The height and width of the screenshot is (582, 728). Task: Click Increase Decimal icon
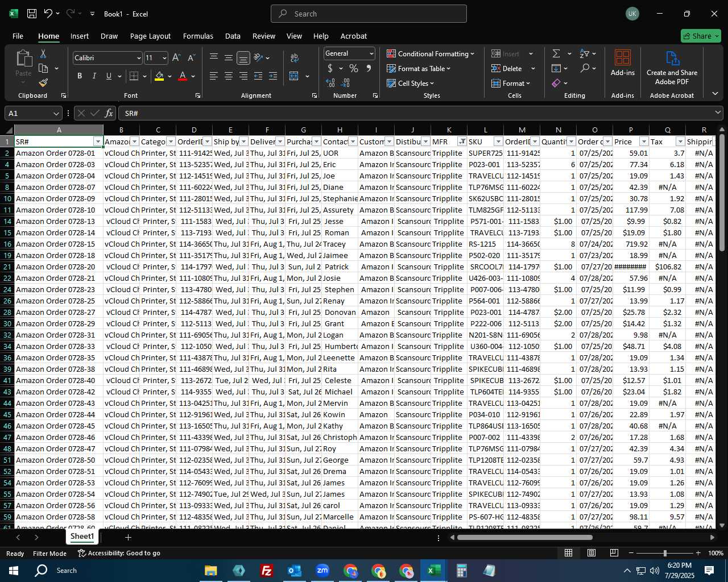click(330, 83)
